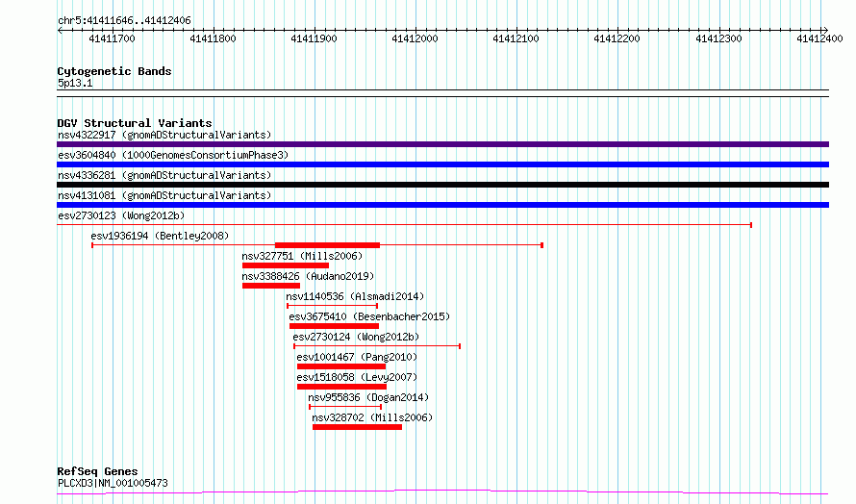
Task: Click the nsv4322917 gnomAD variant bar
Action: point(442,144)
